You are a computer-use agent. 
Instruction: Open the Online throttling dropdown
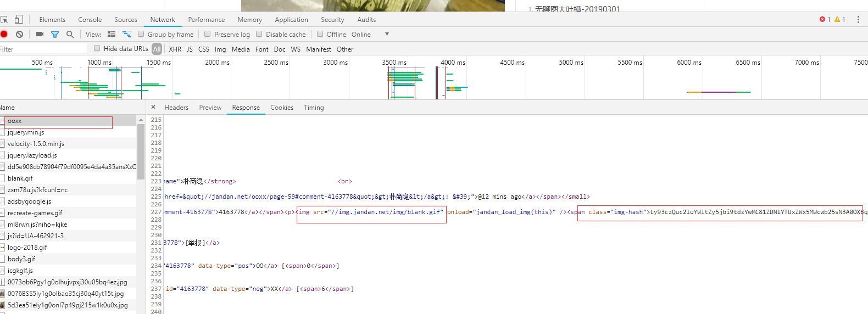click(x=370, y=34)
